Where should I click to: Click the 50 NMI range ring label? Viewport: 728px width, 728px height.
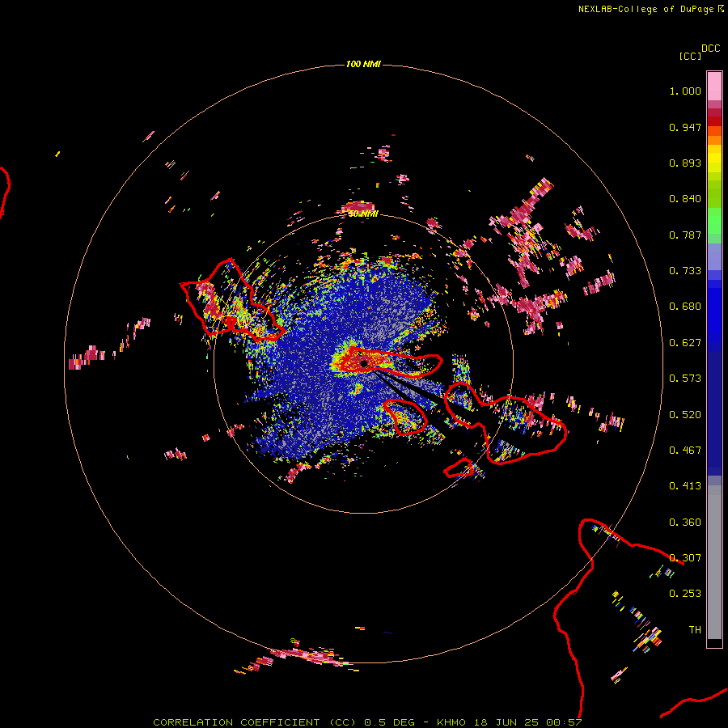(x=363, y=214)
